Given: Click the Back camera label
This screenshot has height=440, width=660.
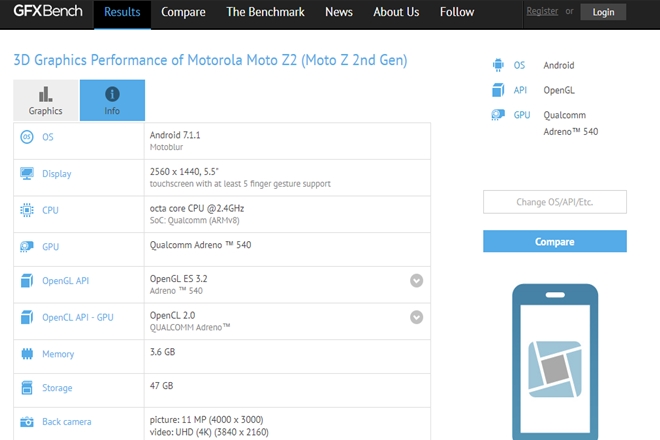Looking at the screenshot, I should [67, 422].
